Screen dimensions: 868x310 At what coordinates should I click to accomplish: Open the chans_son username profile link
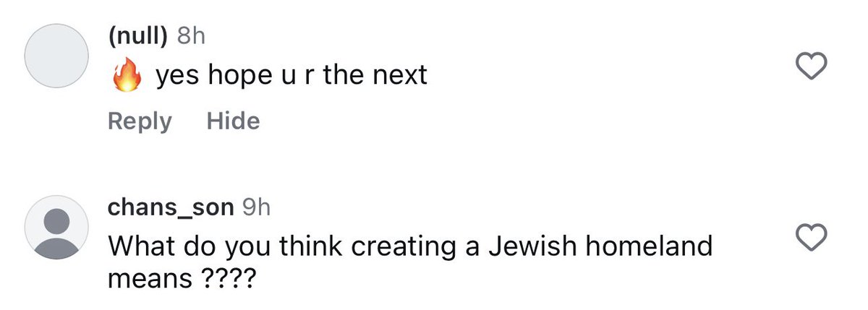coord(171,208)
